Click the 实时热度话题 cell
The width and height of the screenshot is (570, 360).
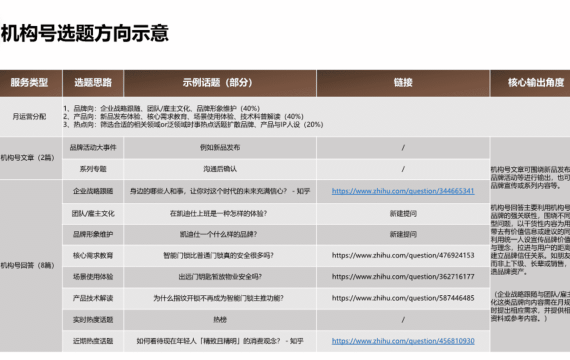click(x=93, y=320)
